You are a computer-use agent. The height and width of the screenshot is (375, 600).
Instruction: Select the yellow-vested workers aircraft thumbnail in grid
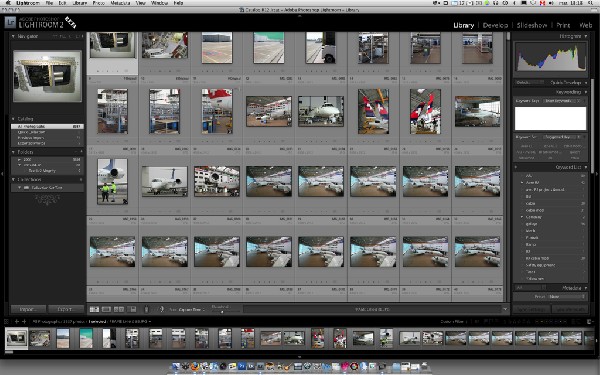[112, 181]
